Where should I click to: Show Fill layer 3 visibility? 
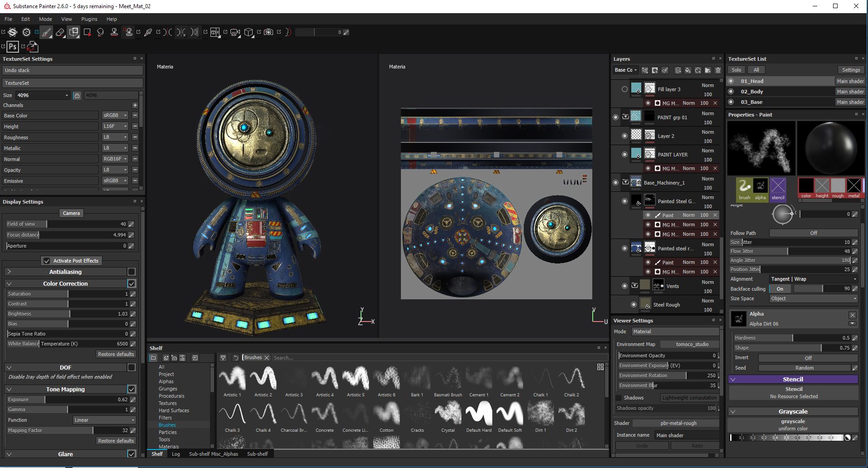pyautogui.click(x=624, y=89)
